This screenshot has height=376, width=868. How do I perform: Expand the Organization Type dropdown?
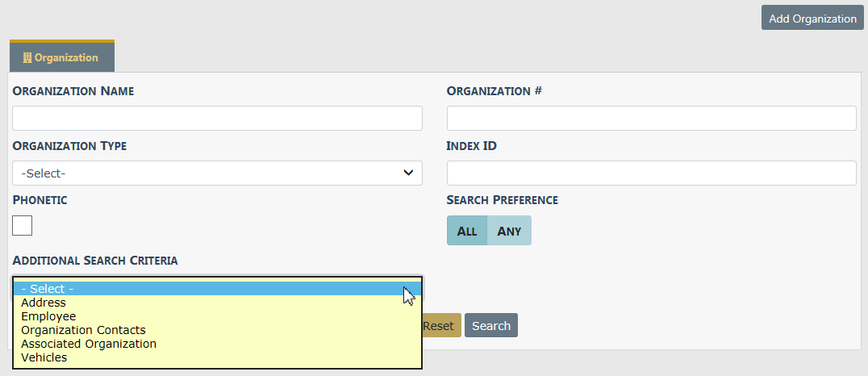[217, 173]
